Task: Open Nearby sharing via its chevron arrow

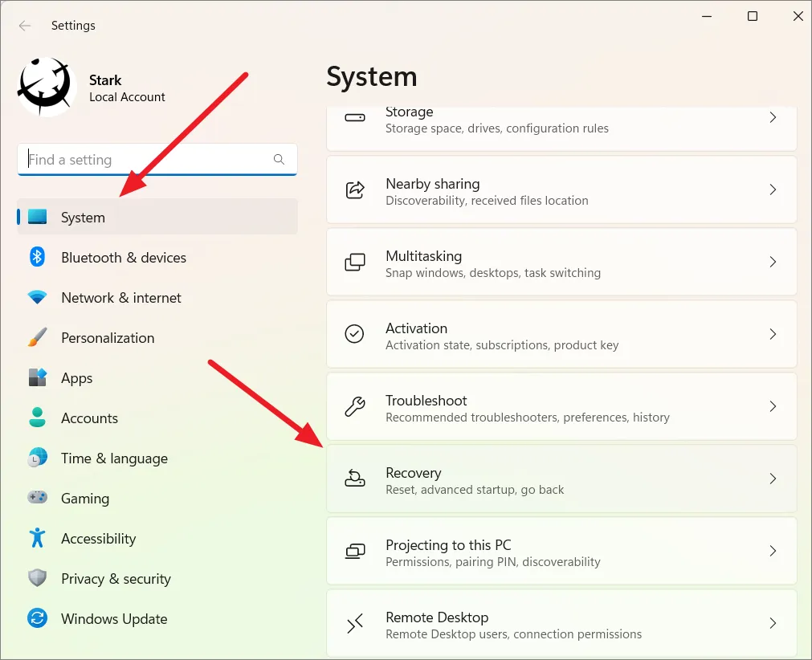Action: click(x=773, y=190)
